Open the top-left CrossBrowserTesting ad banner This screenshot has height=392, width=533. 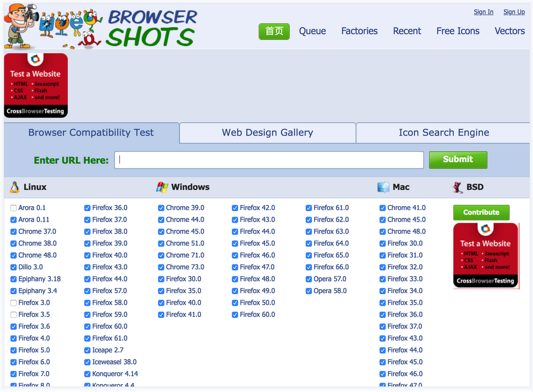point(36,85)
